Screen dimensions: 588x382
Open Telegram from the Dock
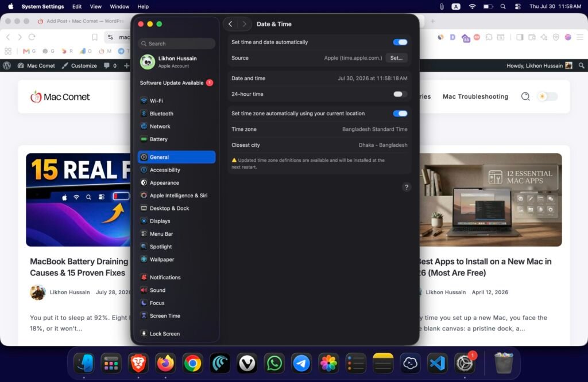point(301,363)
